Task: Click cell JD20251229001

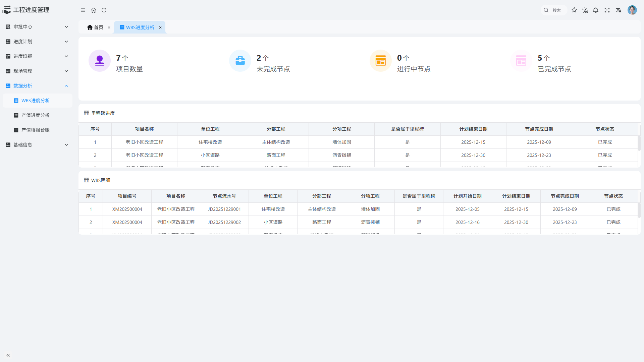Action: (x=224, y=209)
